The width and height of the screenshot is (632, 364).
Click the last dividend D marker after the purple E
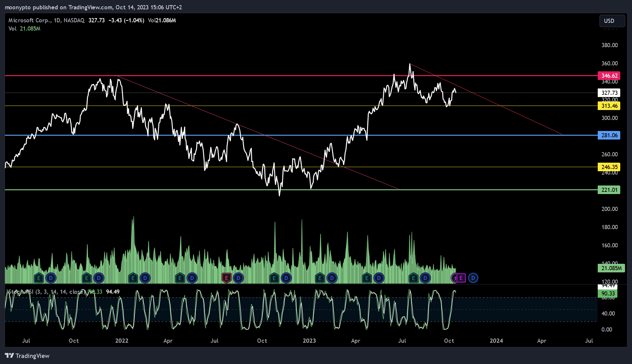pos(473,278)
